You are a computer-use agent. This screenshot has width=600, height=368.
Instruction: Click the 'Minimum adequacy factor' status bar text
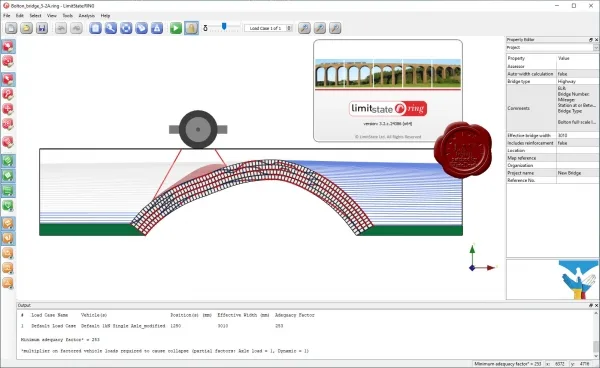507,364
